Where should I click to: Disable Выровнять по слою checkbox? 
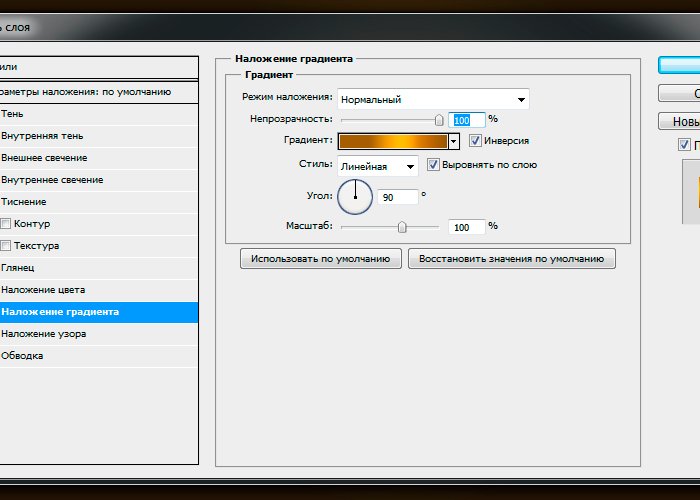(x=433, y=165)
